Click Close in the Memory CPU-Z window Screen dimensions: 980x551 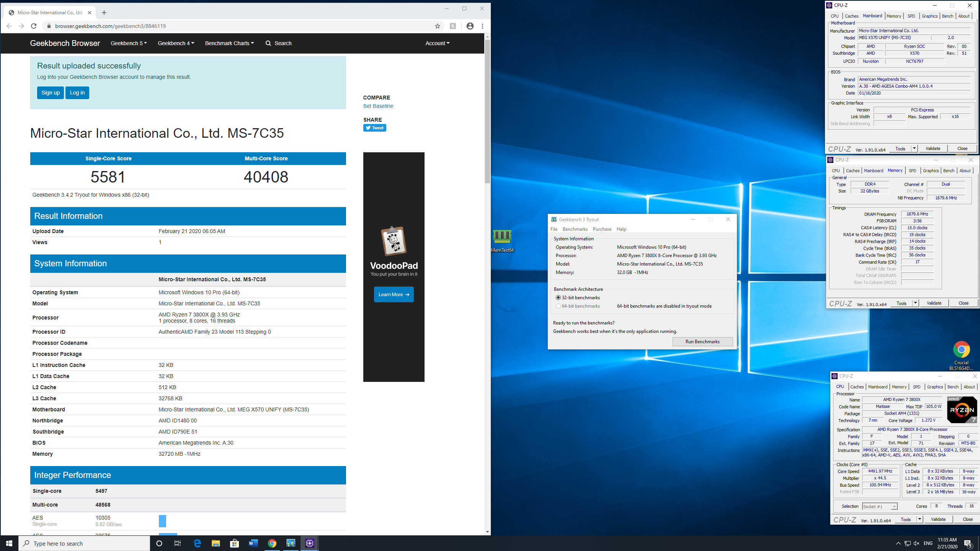964,303
